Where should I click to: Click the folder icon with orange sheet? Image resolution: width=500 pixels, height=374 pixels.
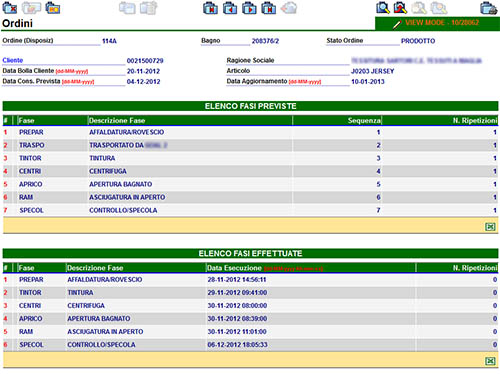(53, 8)
